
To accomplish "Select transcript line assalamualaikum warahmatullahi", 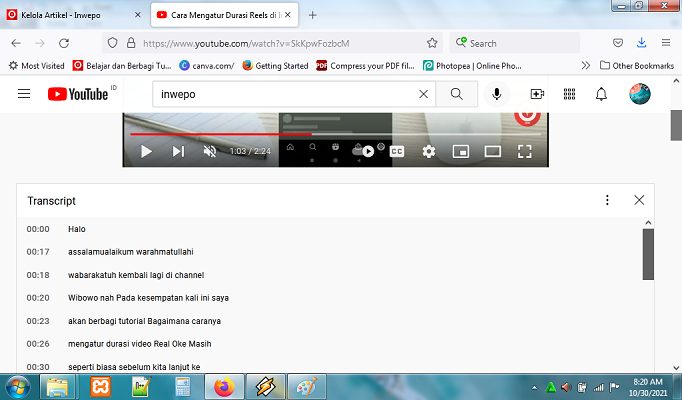I will pyautogui.click(x=130, y=252).
